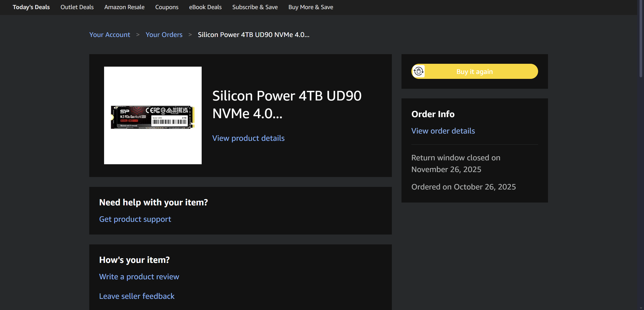Open Today's Deals menu item
The width and height of the screenshot is (644, 310).
pyautogui.click(x=31, y=7)
